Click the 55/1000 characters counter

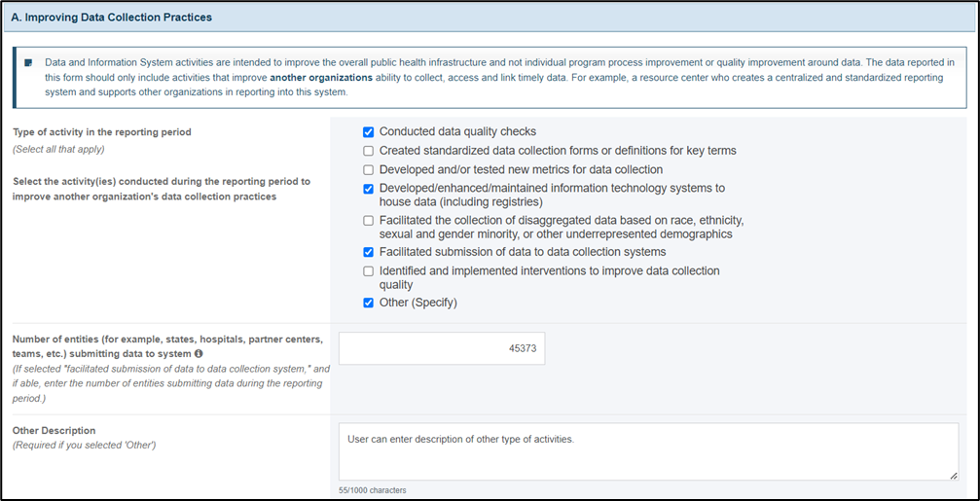click(373, 490)
